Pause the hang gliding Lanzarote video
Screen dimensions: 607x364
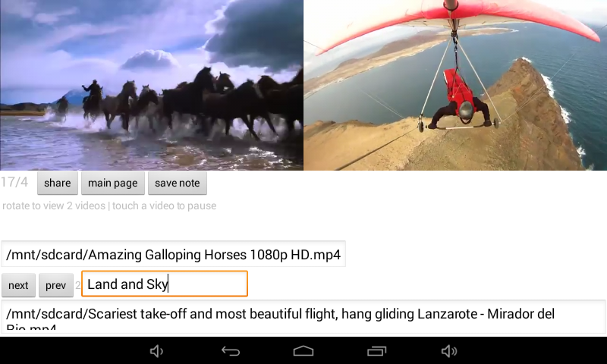[x=455, y=85]
